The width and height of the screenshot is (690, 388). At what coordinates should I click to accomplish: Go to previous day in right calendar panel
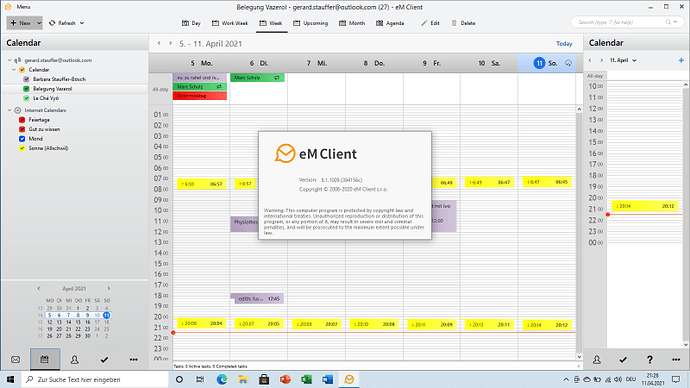coord(590,60)
